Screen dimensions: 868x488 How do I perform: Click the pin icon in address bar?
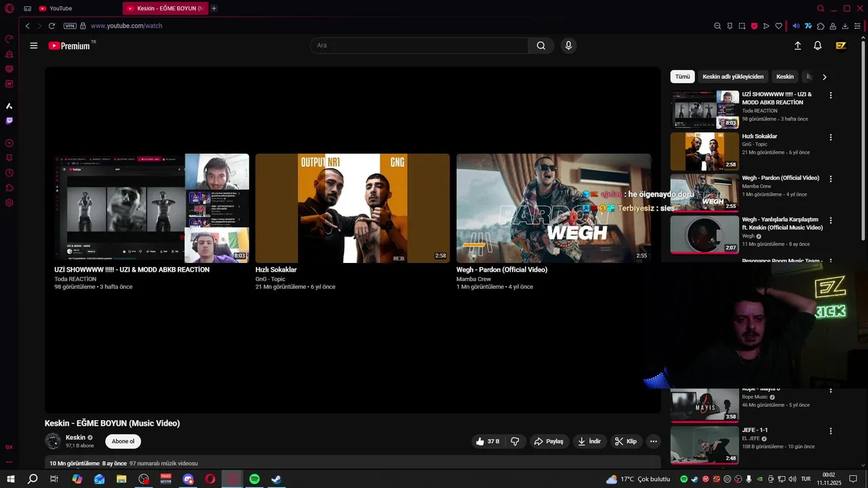pos(730,26)
